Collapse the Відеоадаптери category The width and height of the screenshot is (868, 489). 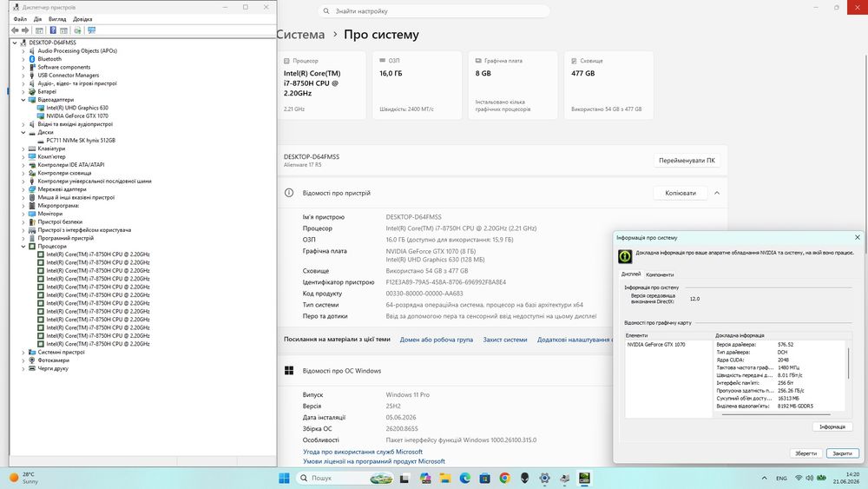tap(23, 100)
